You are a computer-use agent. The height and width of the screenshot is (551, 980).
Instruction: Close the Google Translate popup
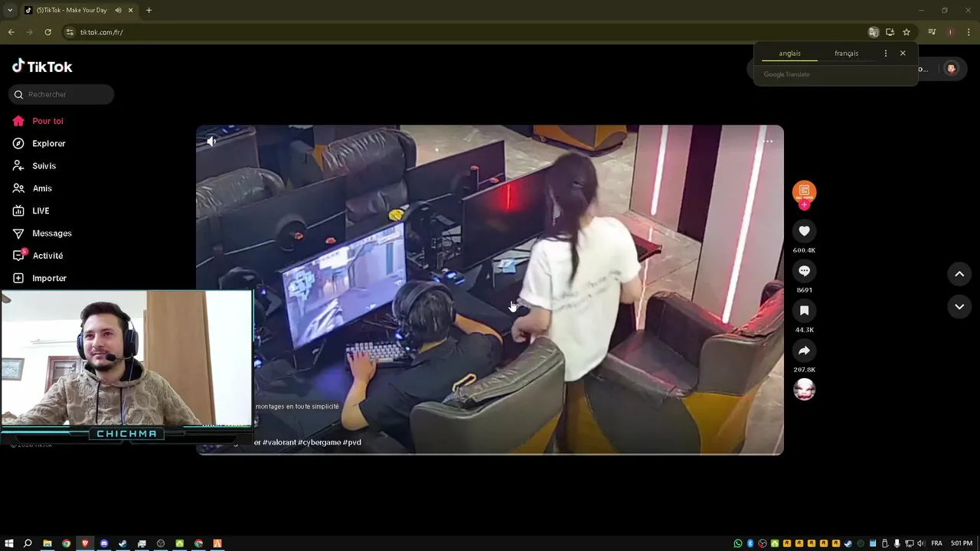pos(903,54)
